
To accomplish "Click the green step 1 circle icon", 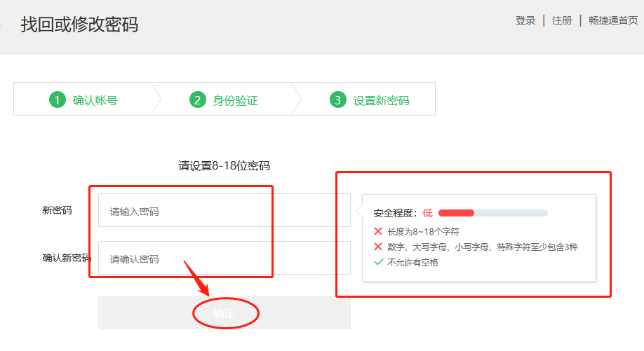I will click(57, 100).
